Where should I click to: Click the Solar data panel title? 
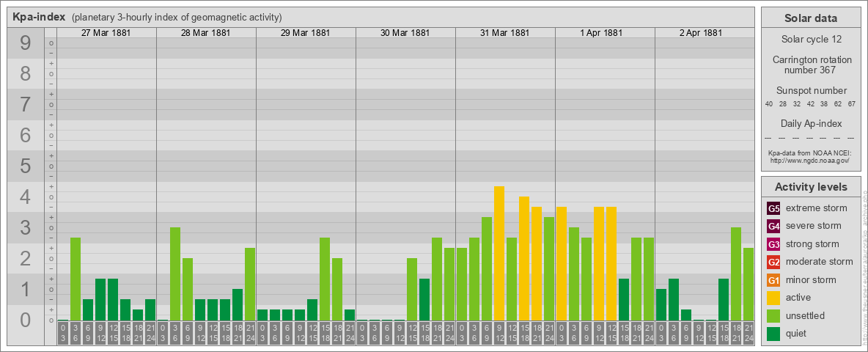click(x=810, y=18)
